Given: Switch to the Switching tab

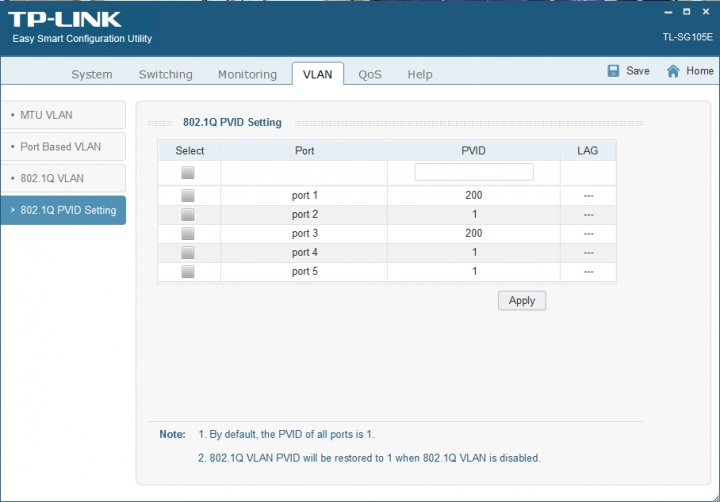Looking at the screenshot, I should [x=166, y=74].
